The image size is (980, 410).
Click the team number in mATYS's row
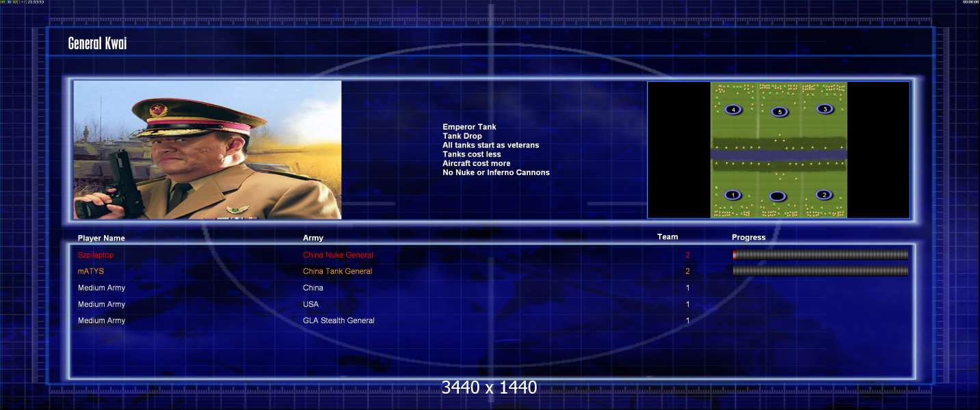point(687,271)
